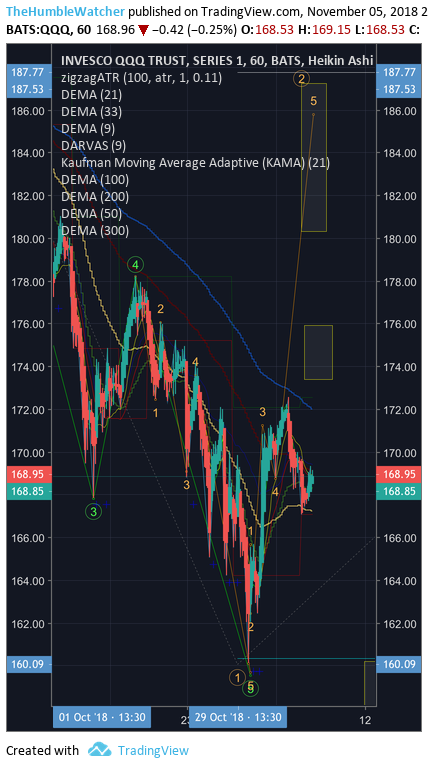Select INVESCO QQQ TRUST Heikin Ashi legend title
The height and width of the screenshot is (768, 428).
[x=217, y=61]
